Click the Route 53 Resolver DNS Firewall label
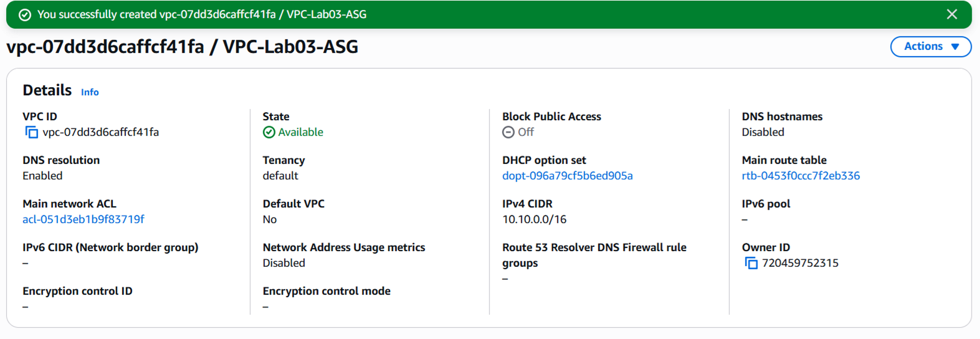The width and height of the screenshot is (980, 339). click(594, 255)
